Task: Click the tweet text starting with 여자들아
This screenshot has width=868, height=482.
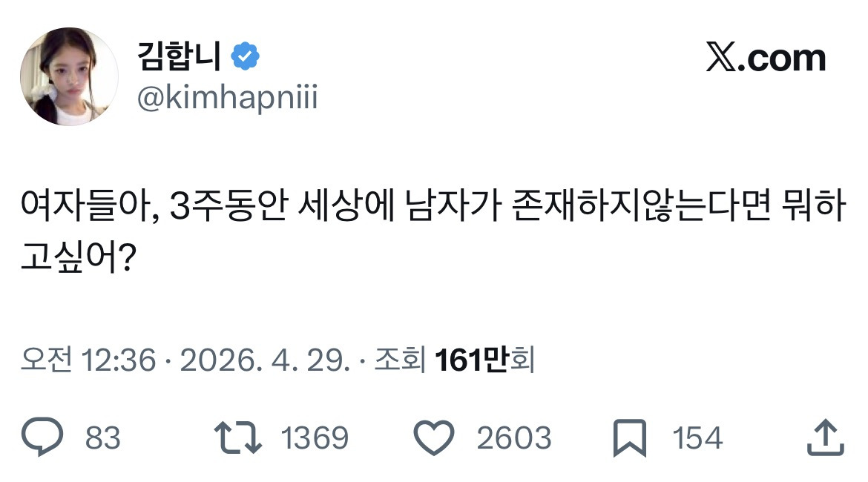Action: 433,231
